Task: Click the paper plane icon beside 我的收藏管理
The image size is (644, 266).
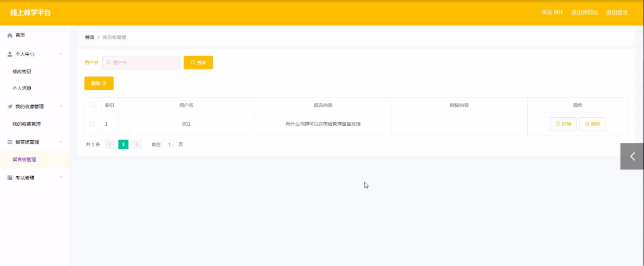Action: tap(10, 107)
